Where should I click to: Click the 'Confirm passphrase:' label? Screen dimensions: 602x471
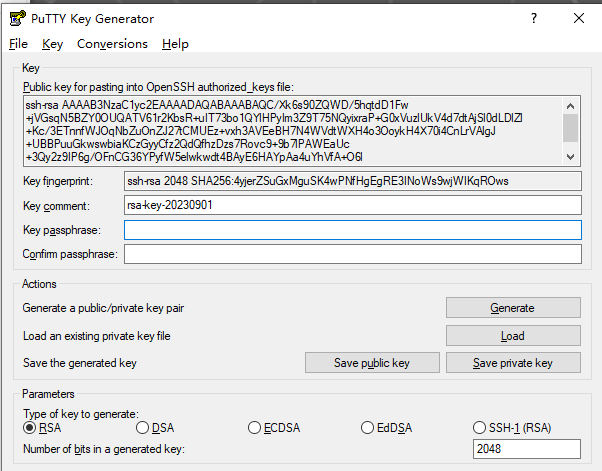pyautogui.click(x=70, y=254)
